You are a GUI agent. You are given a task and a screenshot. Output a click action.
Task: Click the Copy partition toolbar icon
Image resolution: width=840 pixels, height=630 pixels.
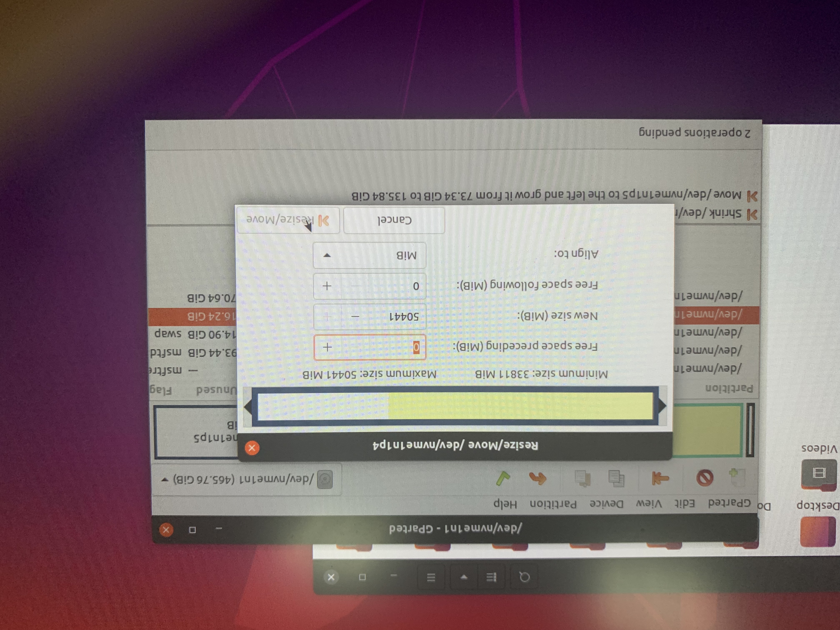pyautogui.click(x=616, y=479)
